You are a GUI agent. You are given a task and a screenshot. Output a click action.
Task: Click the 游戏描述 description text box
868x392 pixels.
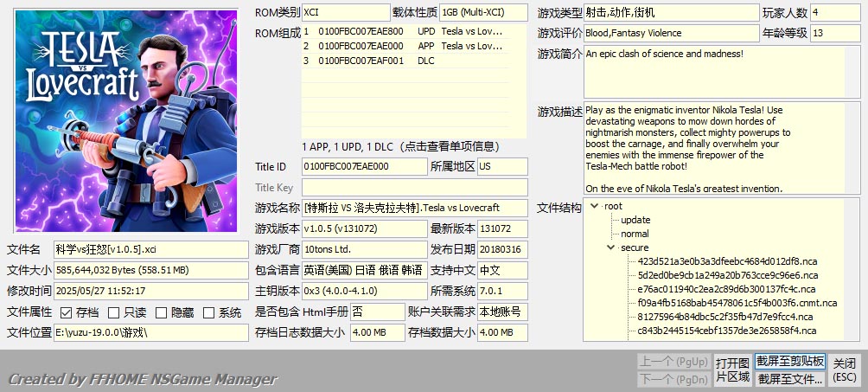tap(722, 148)
